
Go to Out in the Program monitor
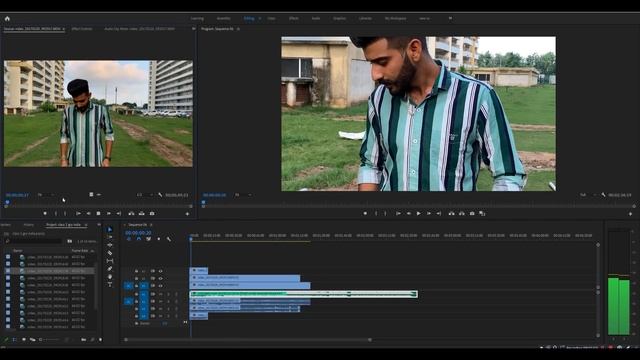tap(438, 213)
